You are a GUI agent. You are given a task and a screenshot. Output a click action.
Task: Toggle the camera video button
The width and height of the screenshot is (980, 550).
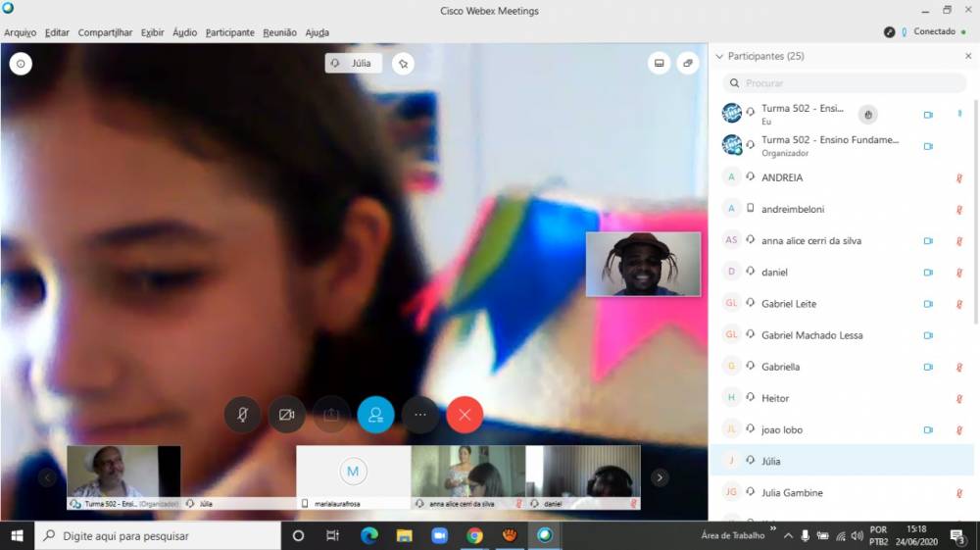pyautogui.click(x=286, y=415)
